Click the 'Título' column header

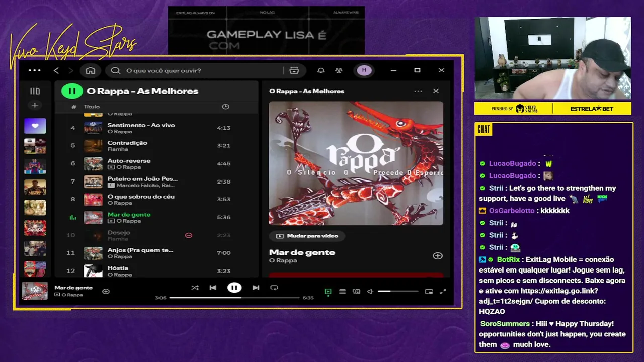92,107
